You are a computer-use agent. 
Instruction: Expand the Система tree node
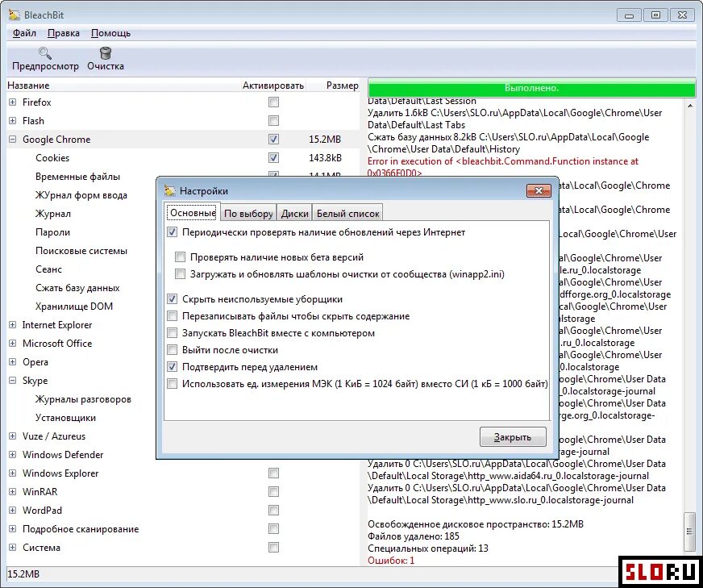(13, 547)
